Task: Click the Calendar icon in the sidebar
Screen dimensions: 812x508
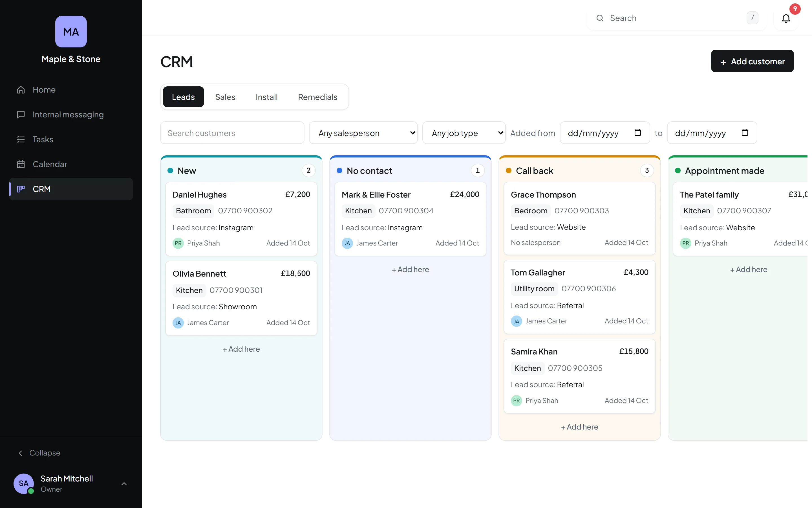Action: tap(21, 164)
